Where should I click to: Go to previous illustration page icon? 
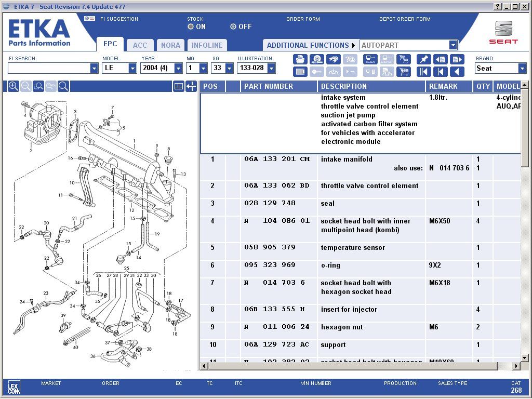[x=440, y=59]
